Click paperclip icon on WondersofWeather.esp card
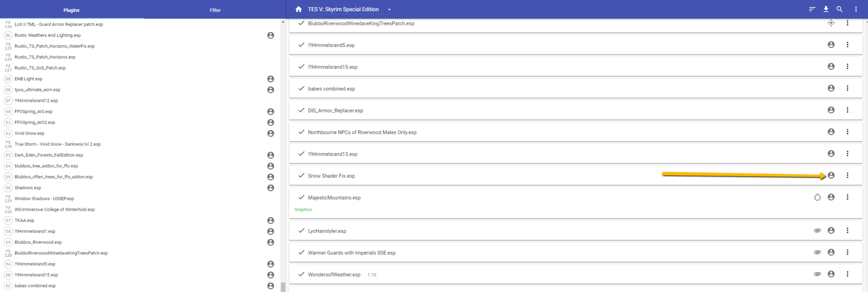The width and height of the screenshot is (868, 292). pyautogui.click(x=817, y=274)
